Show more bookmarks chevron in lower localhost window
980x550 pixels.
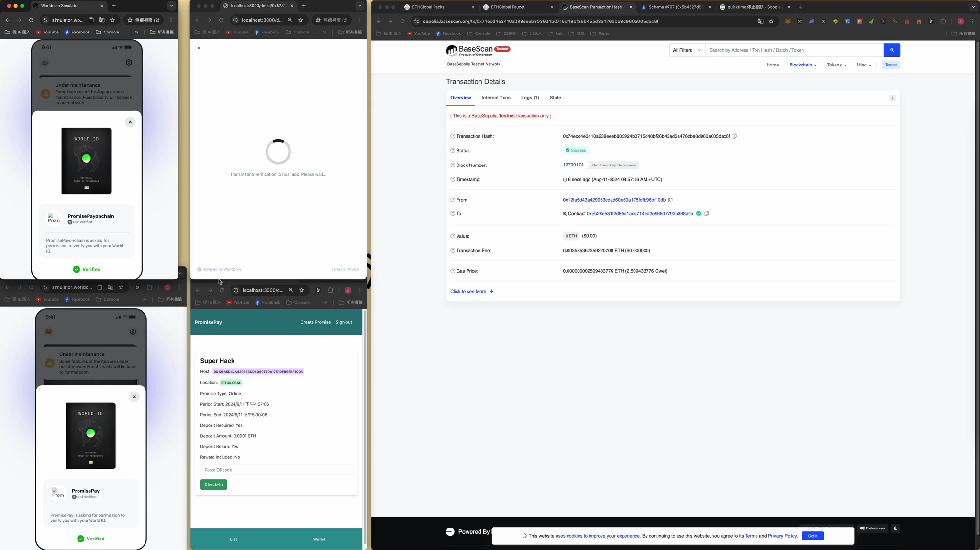click(325, 303)
